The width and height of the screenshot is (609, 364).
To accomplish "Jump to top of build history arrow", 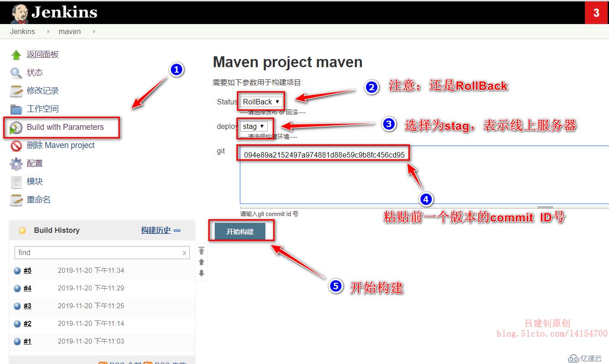I will click(x=201, y=251).
